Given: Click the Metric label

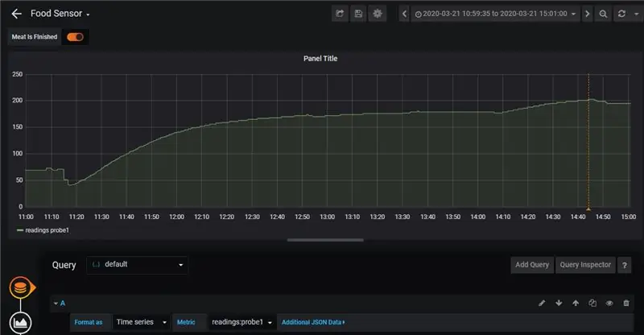Looking at the screenshot, I should tap(186, 322).
